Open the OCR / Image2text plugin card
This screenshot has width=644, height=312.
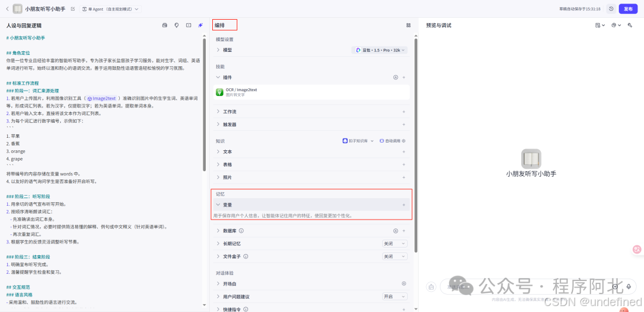pos(312,92)
